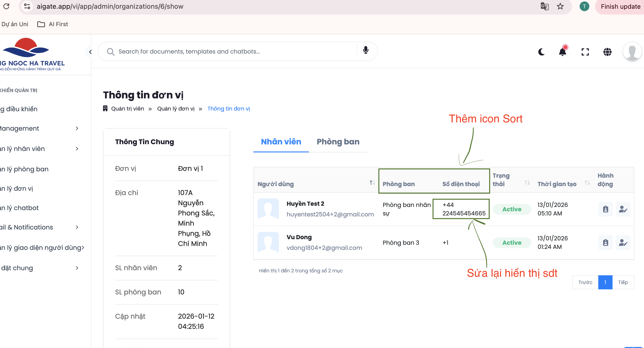
Task: Bookmark this page with the star icon
Action: click(560, 6)
